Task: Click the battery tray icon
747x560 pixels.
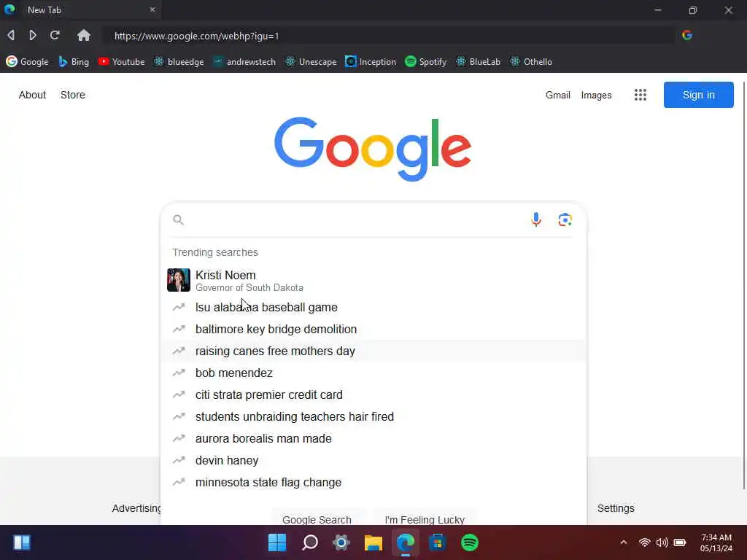Action: click(x=680, y=542)
